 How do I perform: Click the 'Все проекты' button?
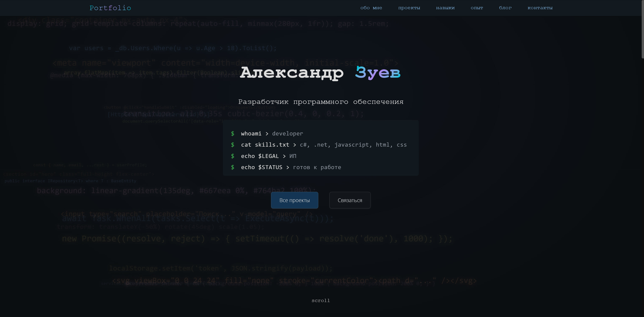pos(294,200)
